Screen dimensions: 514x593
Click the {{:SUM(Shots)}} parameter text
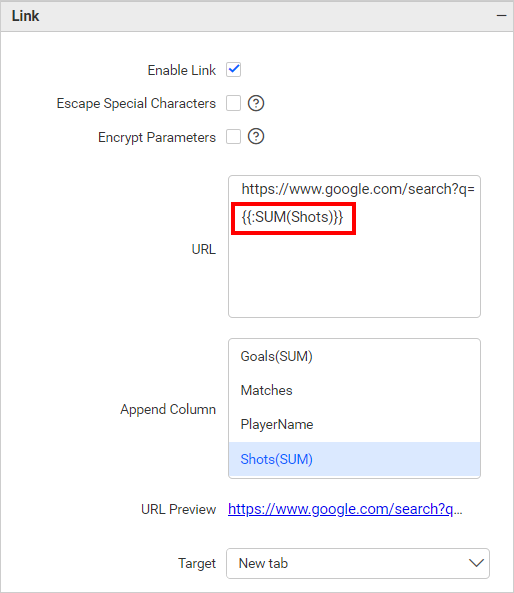[x=292, y=217]
